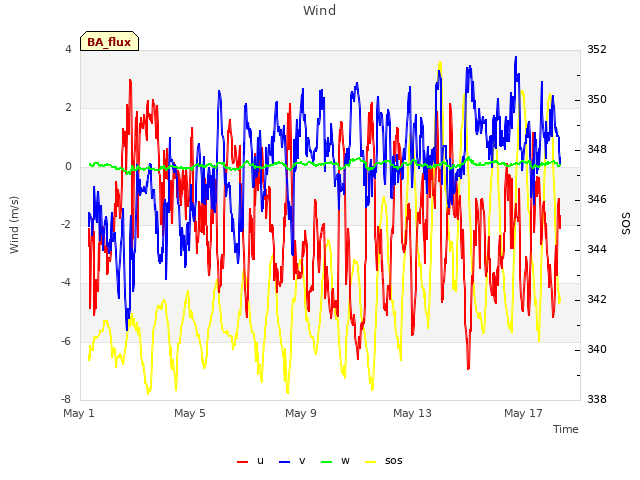
Task: Click the yellow sos legend color swatch
Action: pos(370,462)
